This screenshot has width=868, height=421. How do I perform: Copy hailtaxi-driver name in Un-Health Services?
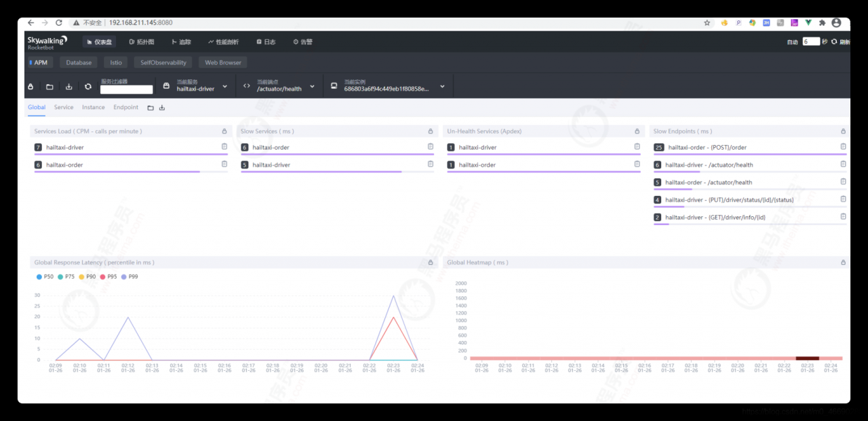pos(637,146)
